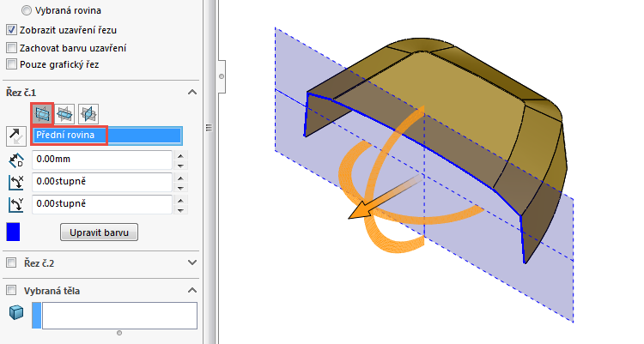
Task: Click the Řez č.1 section title
Action: pyautogui.click(x=21, y=93)
